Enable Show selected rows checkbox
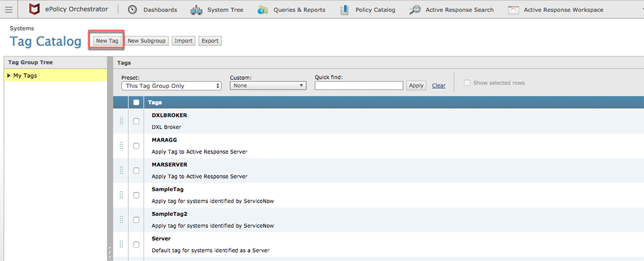The image size is (644, 261). 467,82
